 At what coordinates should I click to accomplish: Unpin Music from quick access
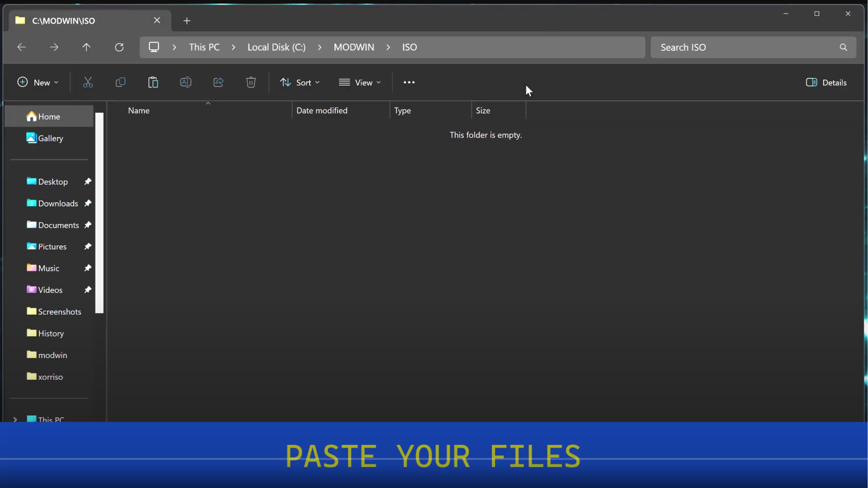coord(88,268)
